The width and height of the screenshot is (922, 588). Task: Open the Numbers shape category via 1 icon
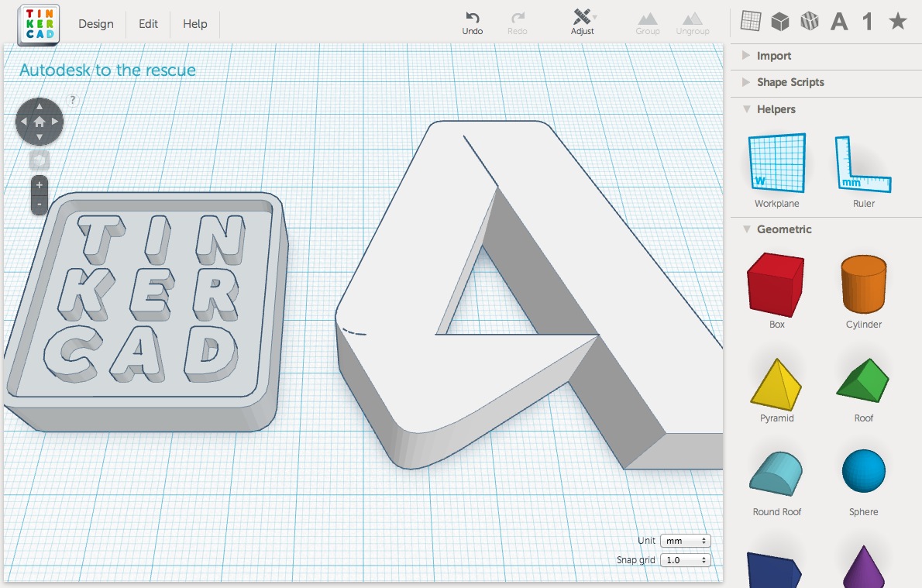point(868,22)
